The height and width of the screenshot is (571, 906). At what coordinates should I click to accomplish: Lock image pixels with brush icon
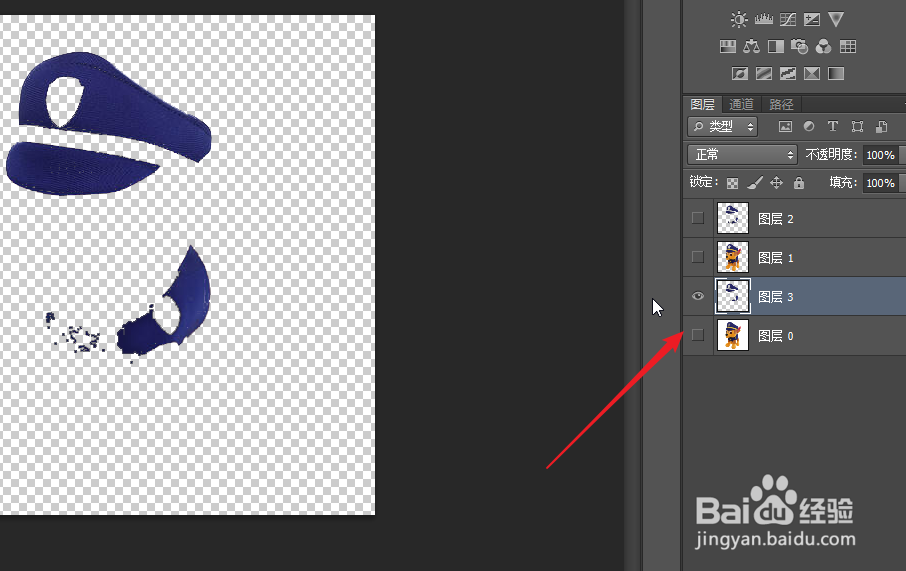(755, 183)
